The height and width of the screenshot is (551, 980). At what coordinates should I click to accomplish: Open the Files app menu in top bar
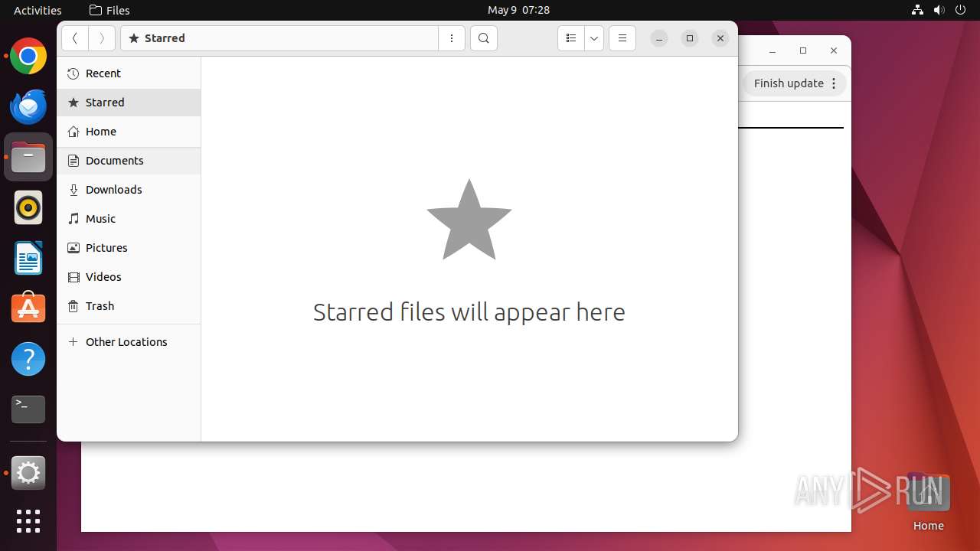(x=109, y=10)
